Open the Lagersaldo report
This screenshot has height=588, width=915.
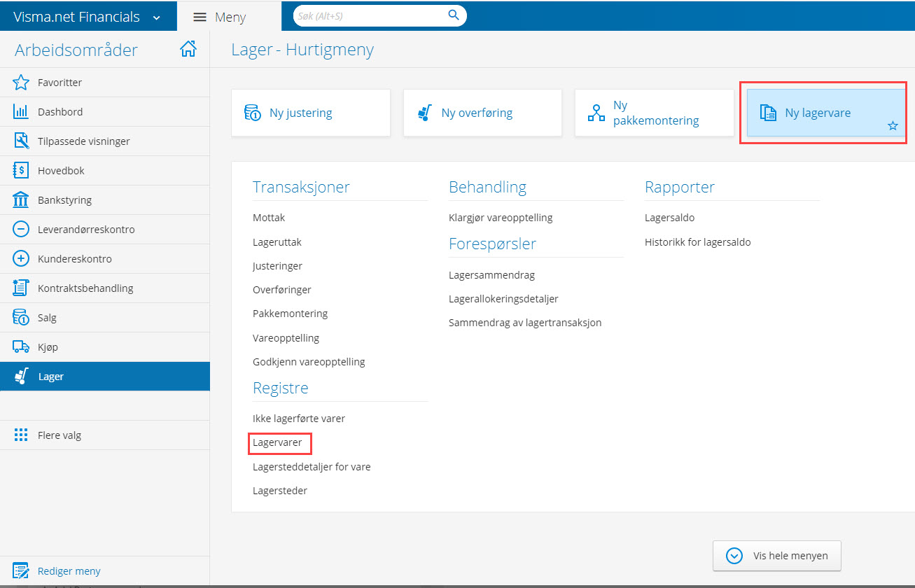pyautogui.click(x=669, y=218)
